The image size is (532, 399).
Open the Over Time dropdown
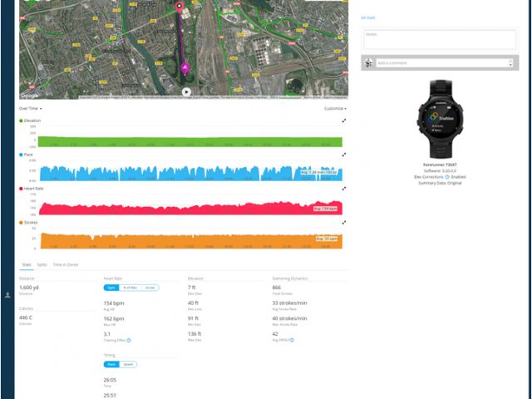pos(30,108)
